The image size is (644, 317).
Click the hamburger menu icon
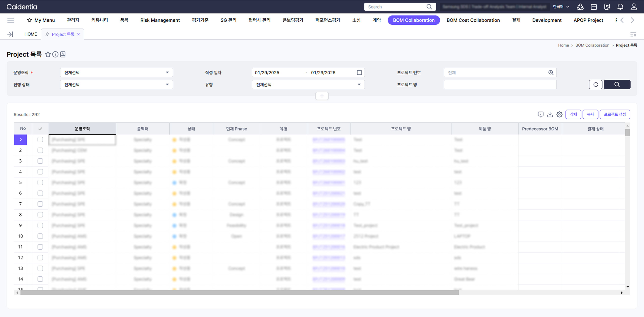11,20
